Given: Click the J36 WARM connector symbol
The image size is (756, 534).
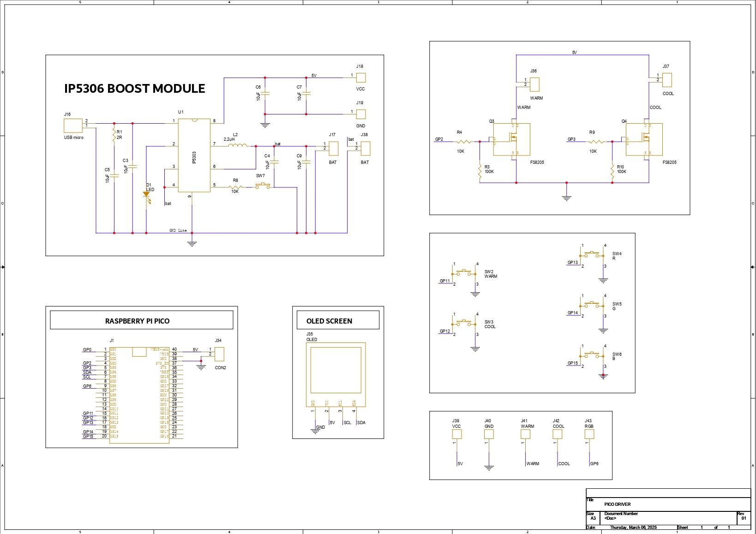Looking at the screenshot, I should [534, 84].
